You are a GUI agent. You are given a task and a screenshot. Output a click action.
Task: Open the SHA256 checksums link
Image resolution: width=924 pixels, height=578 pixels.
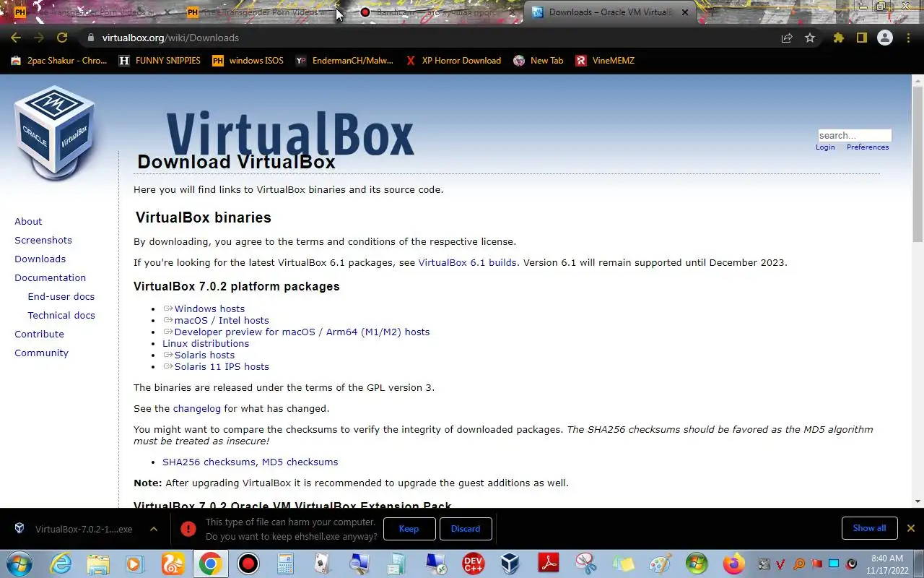[209, 462]
